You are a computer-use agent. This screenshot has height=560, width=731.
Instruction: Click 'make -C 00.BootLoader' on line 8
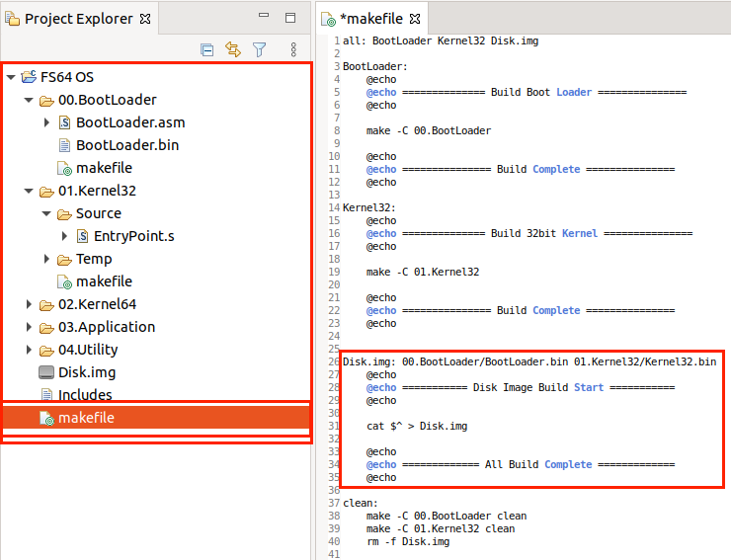(x=429, y=131)
